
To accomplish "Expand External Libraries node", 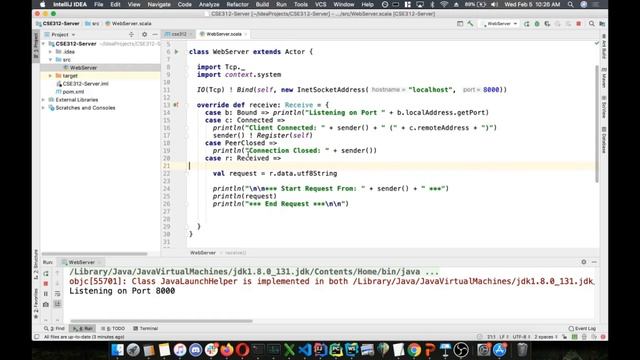I will click(x=44, y=100).
